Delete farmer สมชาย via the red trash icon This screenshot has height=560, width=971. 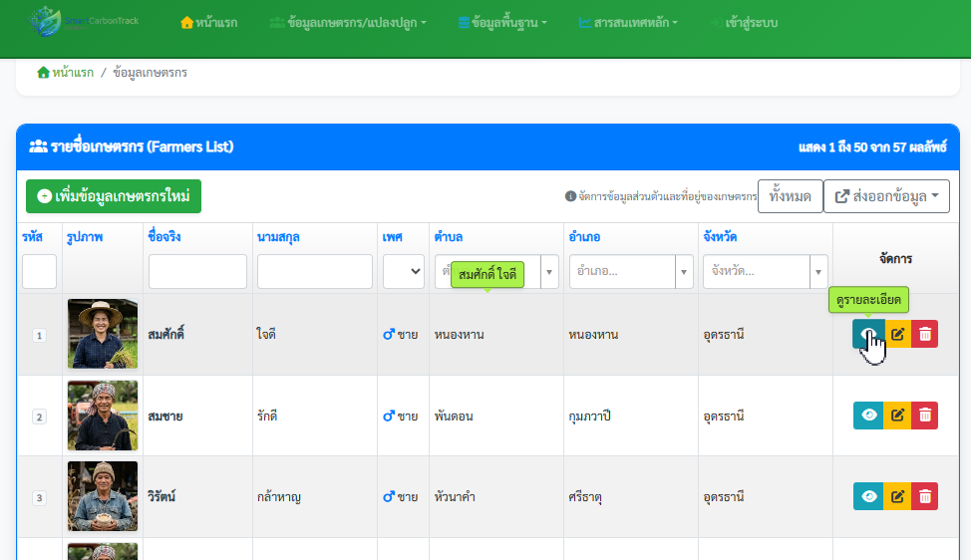point(924,416)
